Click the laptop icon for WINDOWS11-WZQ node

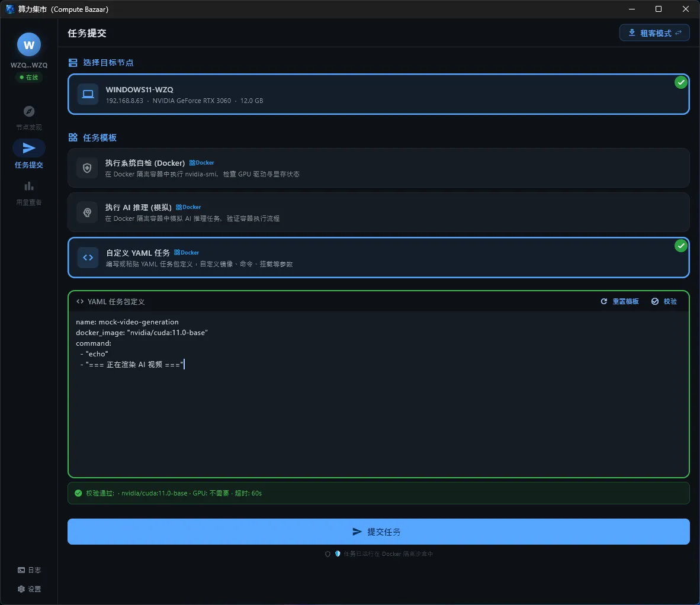click(88, 94)
